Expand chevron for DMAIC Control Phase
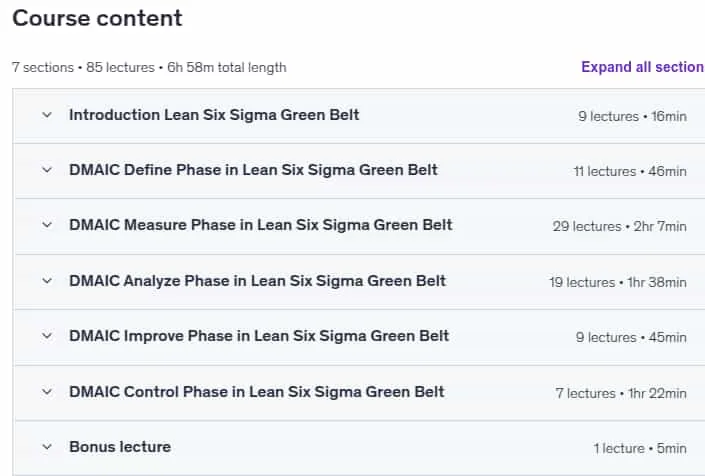The image size is (705, 476). [x=47, y=392]
